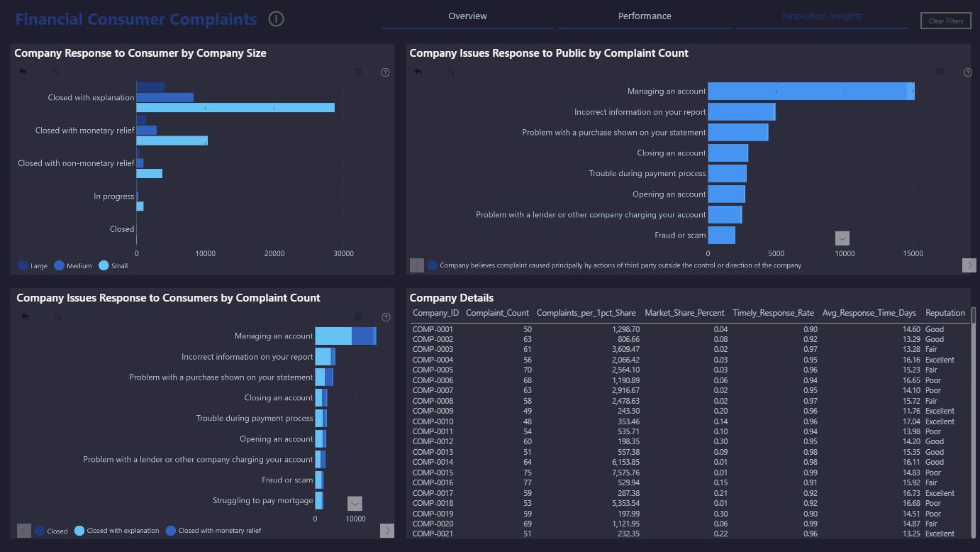980x552 pixels.
Task: Select Small bar for Closed with non-monetary relief
Action: pos(149,173)
